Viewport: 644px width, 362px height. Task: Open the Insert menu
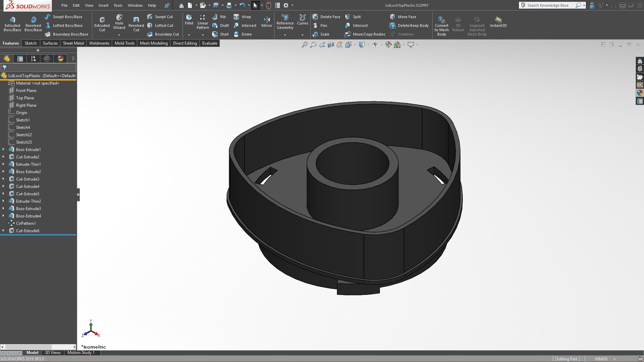pos(103,5)
